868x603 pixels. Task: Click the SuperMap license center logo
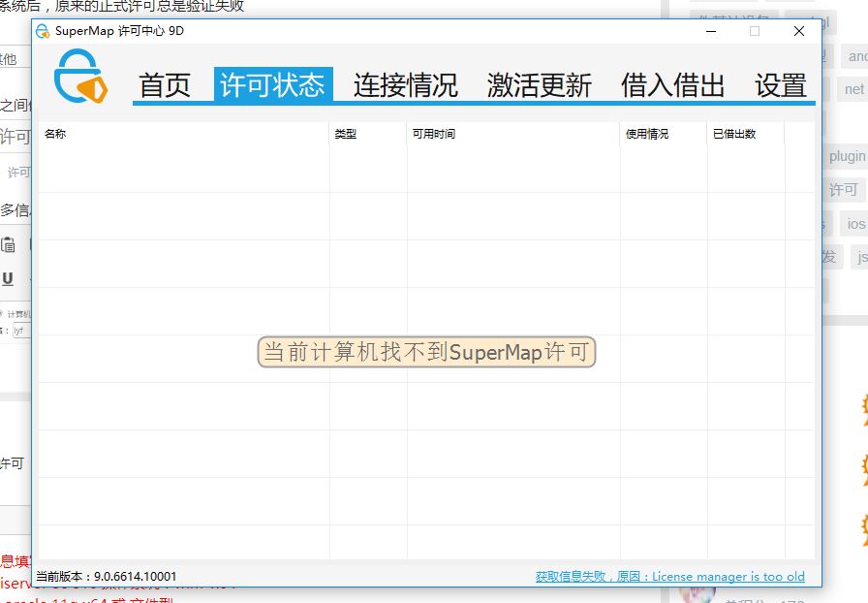80,76
